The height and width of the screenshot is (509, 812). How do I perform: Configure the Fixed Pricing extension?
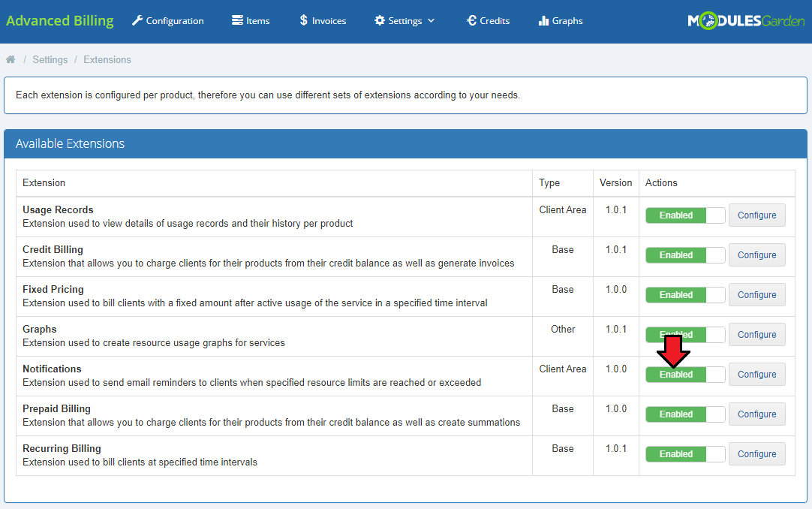tap(756, 295)
